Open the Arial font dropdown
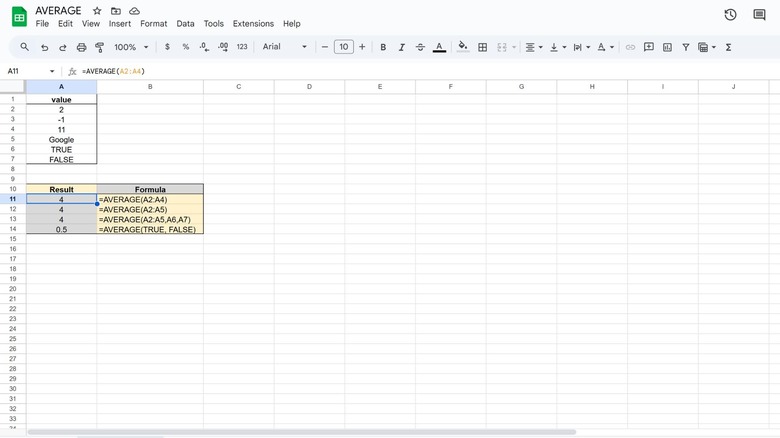The width and height of the screenshot is (780, 438). click(285, 47)
